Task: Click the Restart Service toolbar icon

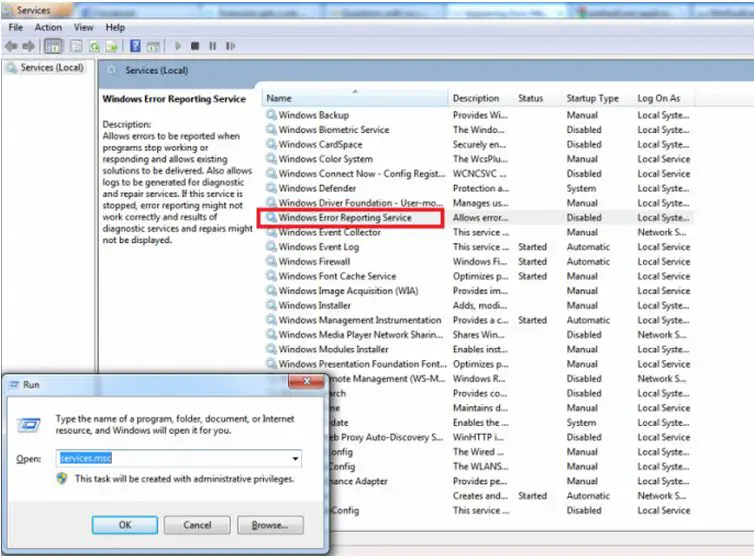Action: (230, 46)
